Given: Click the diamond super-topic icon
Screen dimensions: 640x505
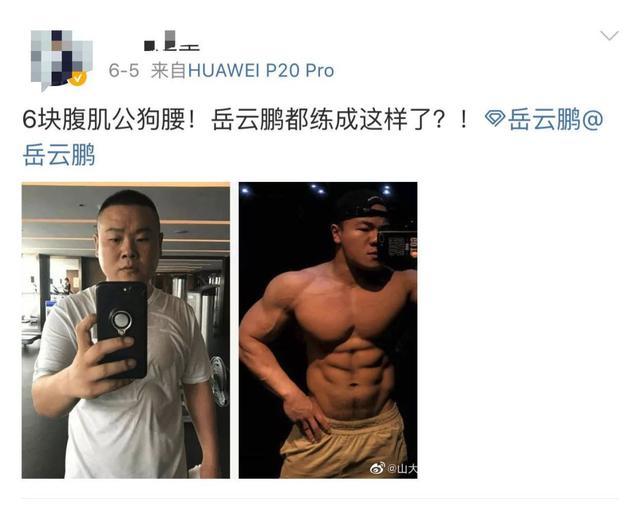Looking at the screenshot, I should (495, 119).
